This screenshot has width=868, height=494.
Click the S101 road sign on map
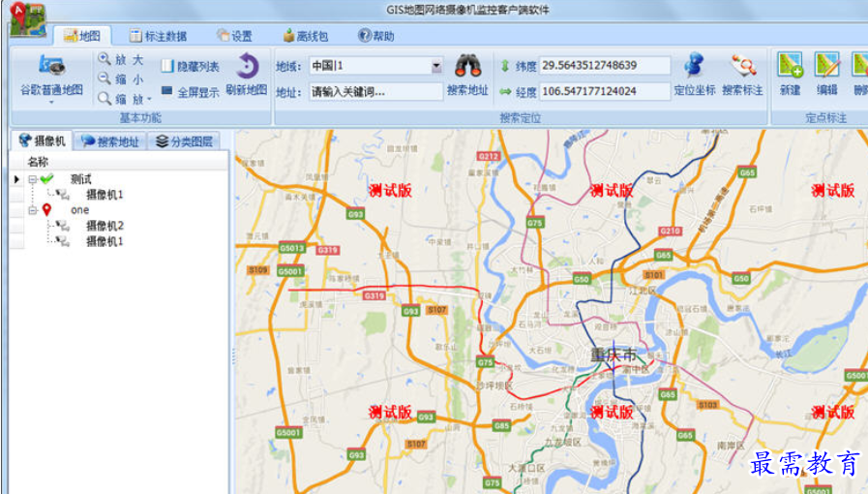point(654,275)
